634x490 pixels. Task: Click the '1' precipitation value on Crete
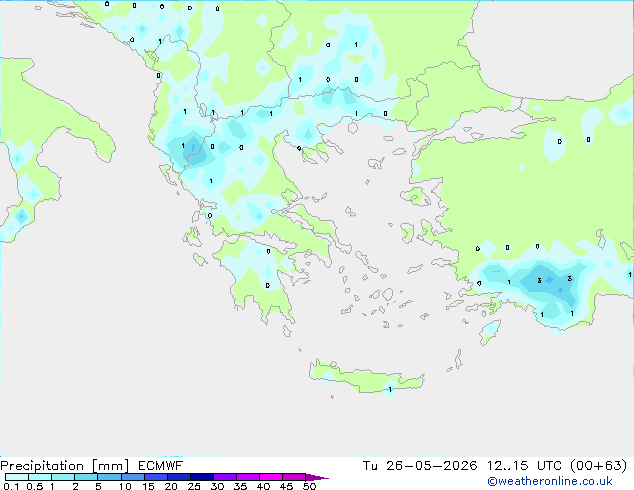[x=390, y=389]
